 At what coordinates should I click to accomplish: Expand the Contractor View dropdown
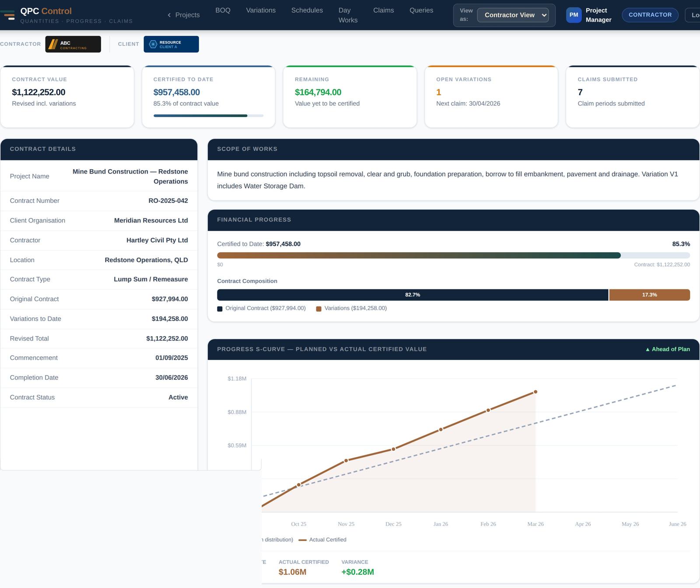513,15
